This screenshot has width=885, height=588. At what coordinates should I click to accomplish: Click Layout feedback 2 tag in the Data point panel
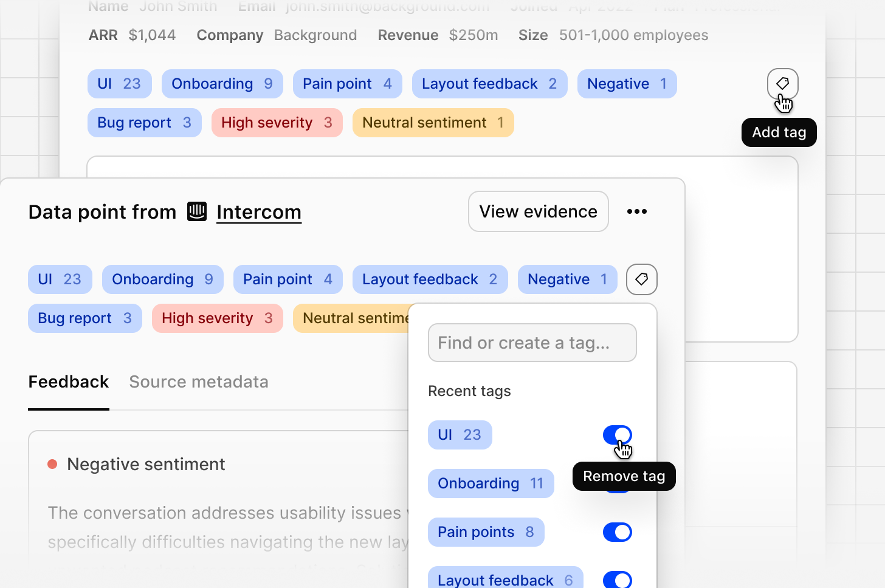[x=430, y=279]
